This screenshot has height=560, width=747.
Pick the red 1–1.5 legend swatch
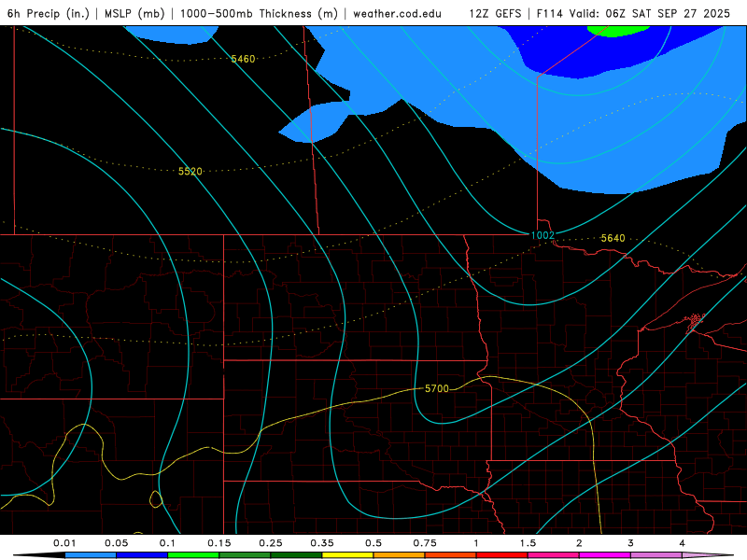[502, 555]
